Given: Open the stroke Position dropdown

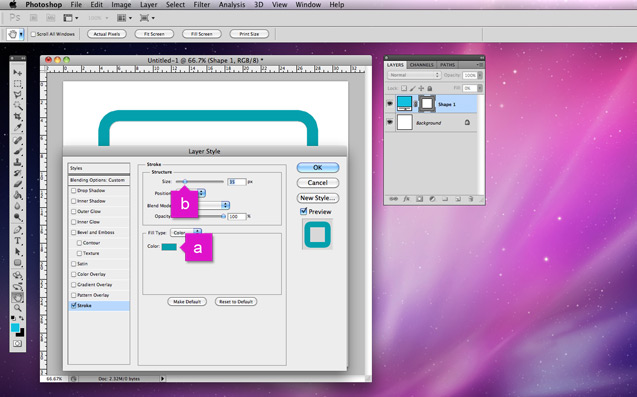Looking at the screenshot, I should tap(201, 193).
